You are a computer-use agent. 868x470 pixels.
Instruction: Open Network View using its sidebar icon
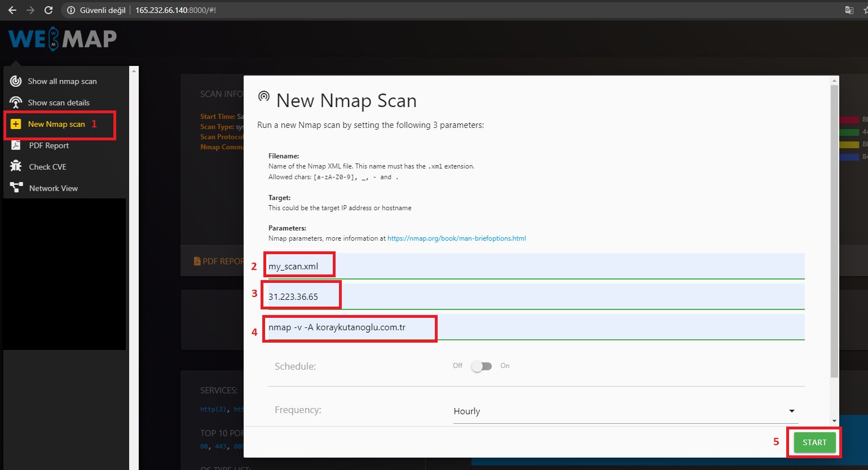pos(15,188)
